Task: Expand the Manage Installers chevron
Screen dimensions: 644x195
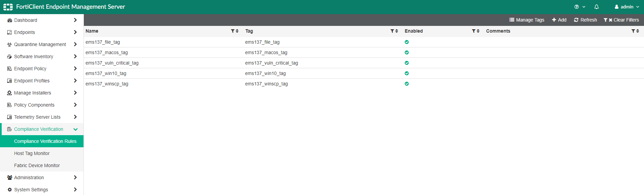Action: 75,93
